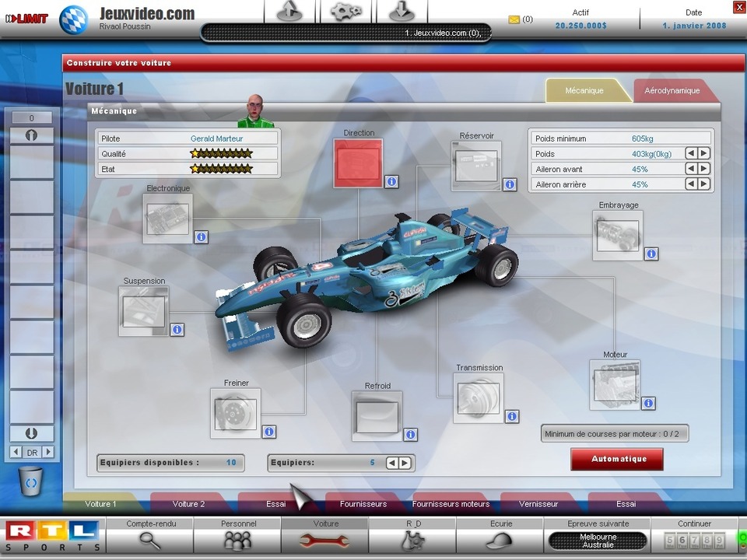
Task: Increase Equipiers count with right arrow
Action: pyautogui.click(x=405, y=463)
